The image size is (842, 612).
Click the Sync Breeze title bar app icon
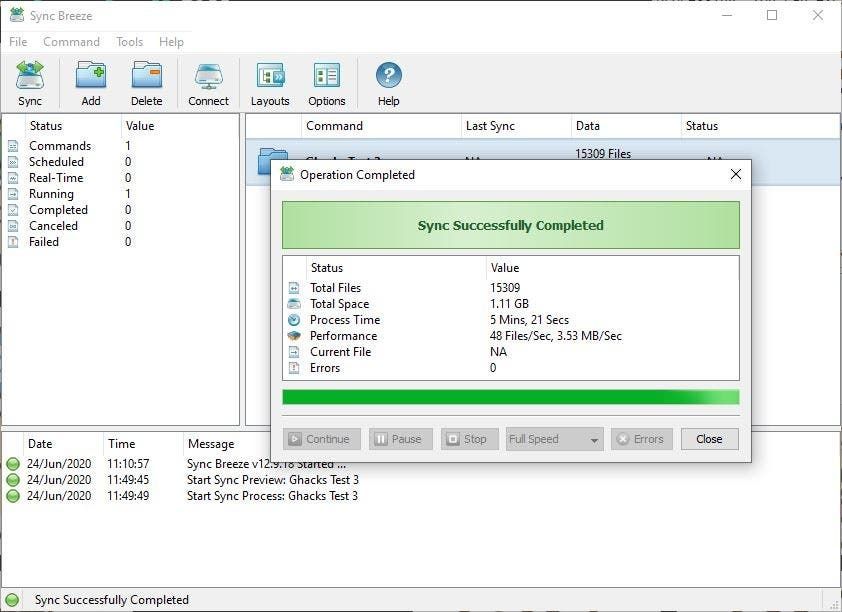point(17,15)
